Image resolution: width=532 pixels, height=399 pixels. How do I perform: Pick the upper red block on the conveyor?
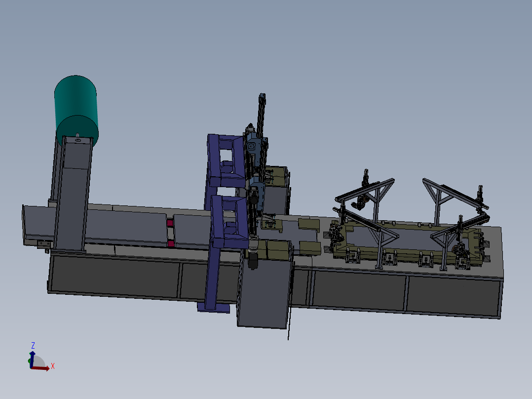(x=170, y=223)
